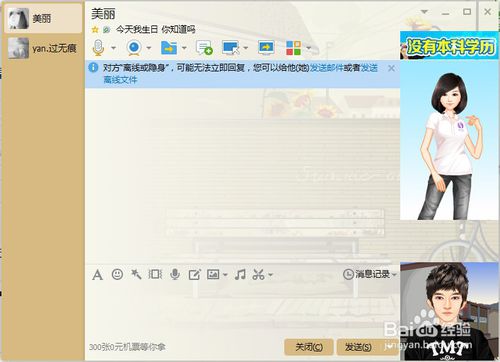
Task: Send a window shake nudge
Action: pos(155,274)
